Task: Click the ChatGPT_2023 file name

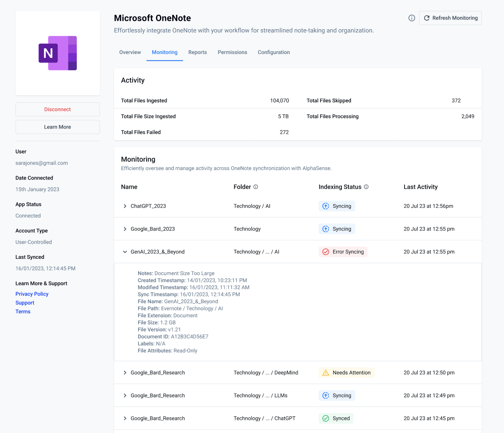Action: coord(148,206)
